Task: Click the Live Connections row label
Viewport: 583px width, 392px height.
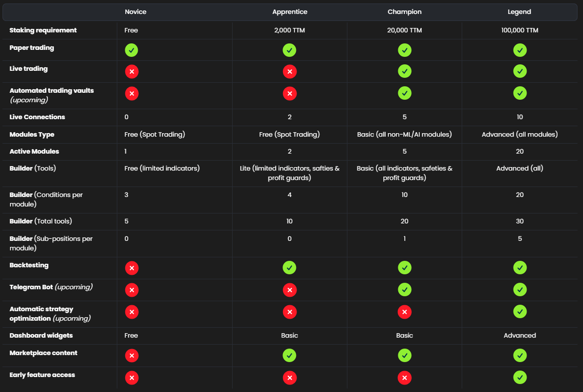Action: tap(37, 117)
